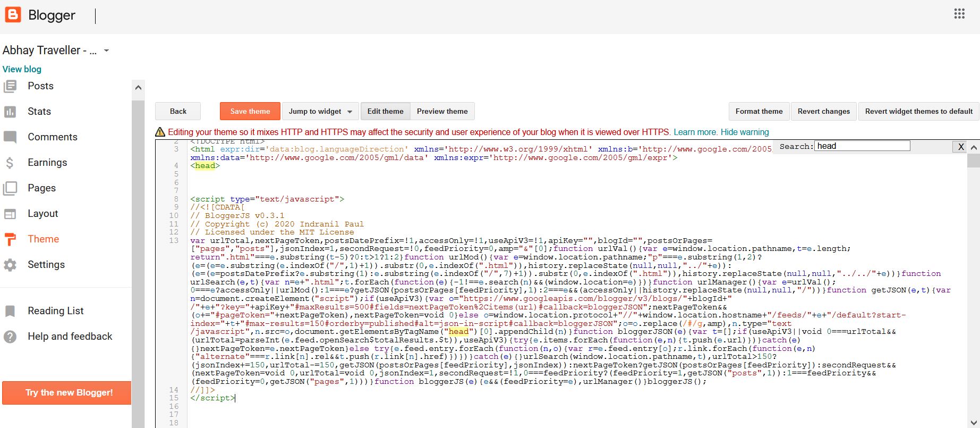Open the Google apps grid
980x428 pixels.
[x=959, y=14]
